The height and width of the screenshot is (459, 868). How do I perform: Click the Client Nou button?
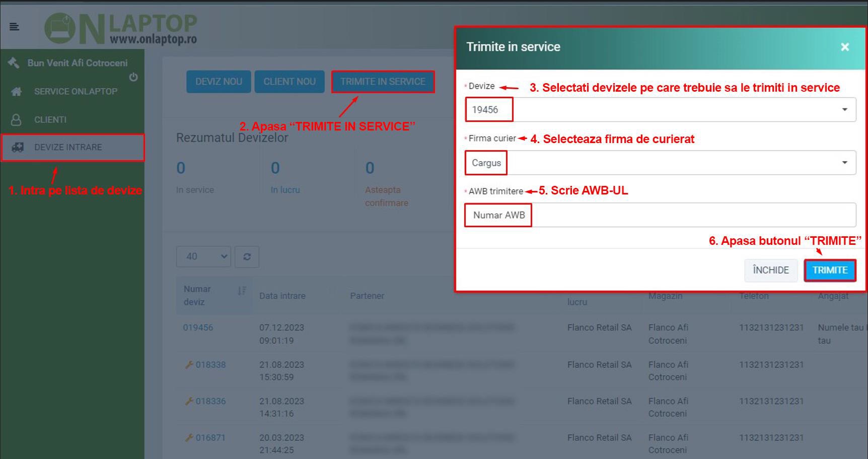290,82
